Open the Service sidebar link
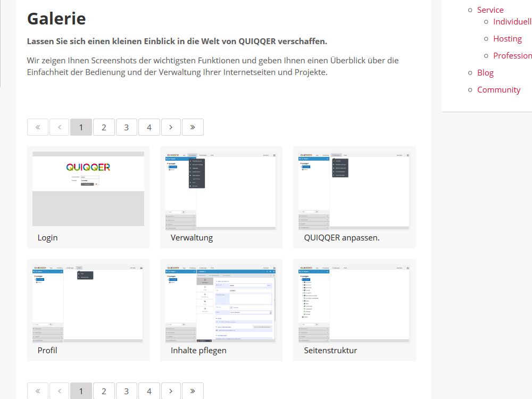The height and width of the screenshot is (399, 532). (x=491, y=10)
